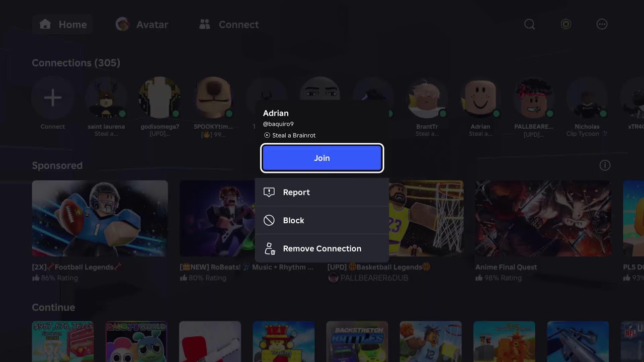Screen dimensions: 644x362
Task: Switch to the Avatar tab
Action: tap(142, 25)
